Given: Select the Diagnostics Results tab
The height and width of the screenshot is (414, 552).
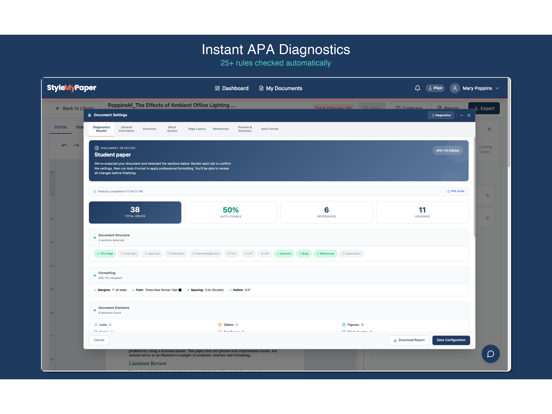Looking at the screenshot, I should click(101, 129).
